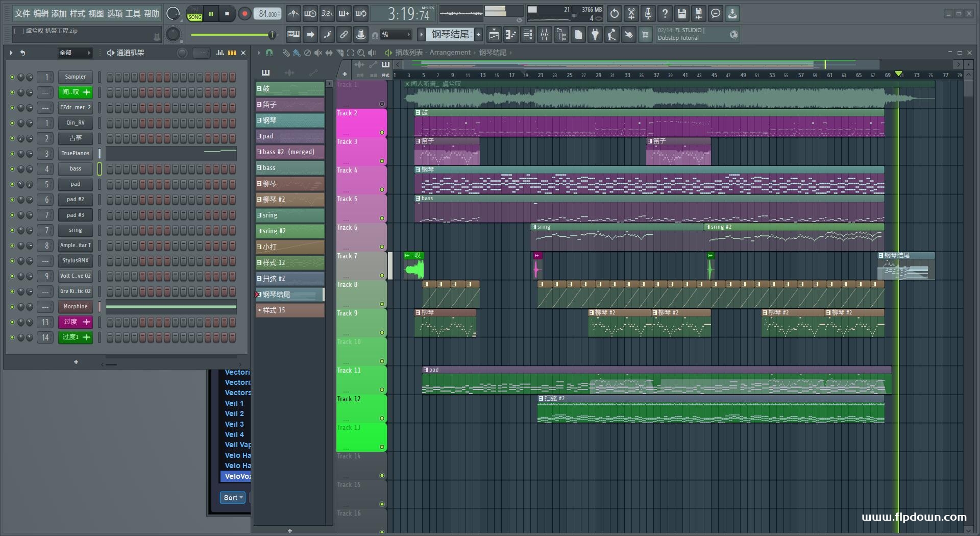This screenshot has height=536, width=980.
Task: Mute the bass channel green LED
Action: (12, 169)
